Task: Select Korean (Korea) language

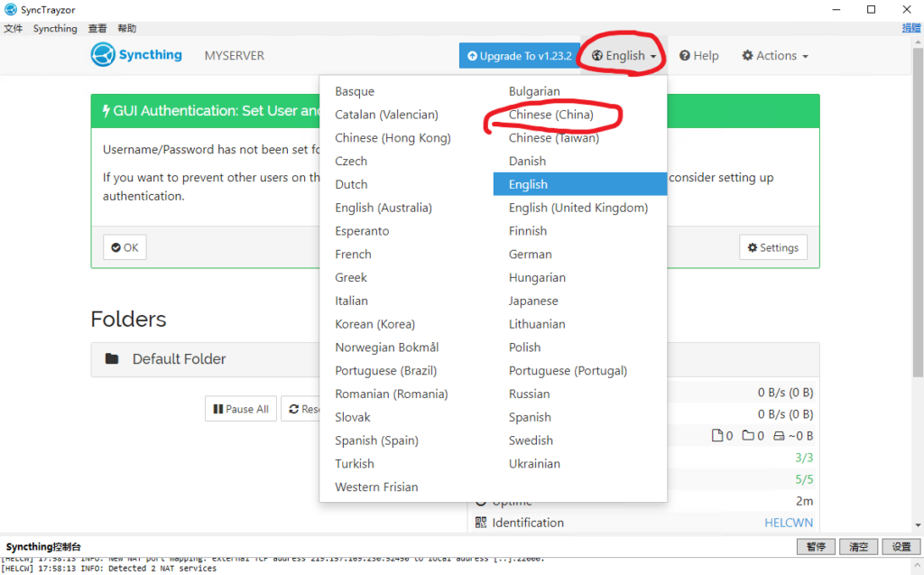Action: point(374,324)
